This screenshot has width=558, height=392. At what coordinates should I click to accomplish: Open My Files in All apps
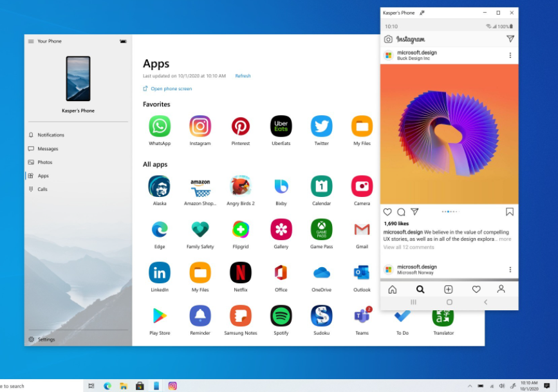pyautogui.click(x=200, y=273)
